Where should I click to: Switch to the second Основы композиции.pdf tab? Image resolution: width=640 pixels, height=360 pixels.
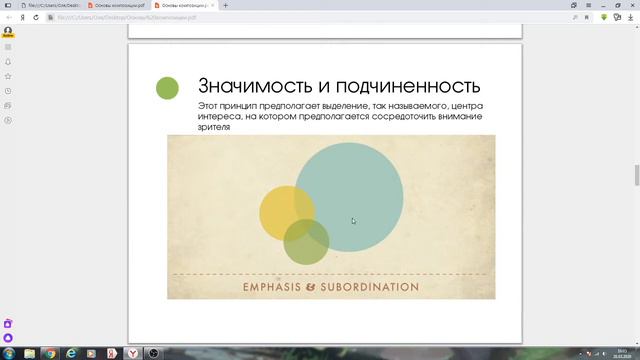click(117, 5)
